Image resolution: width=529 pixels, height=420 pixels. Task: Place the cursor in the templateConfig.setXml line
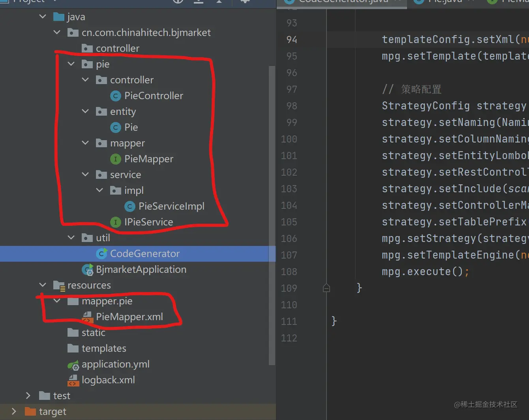pos(455,39)
